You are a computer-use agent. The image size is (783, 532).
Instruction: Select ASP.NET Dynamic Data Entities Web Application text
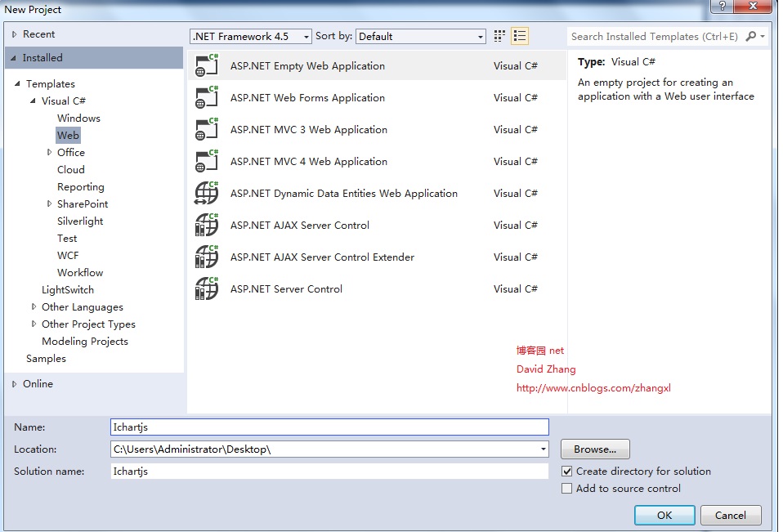[x=343, y=194]
